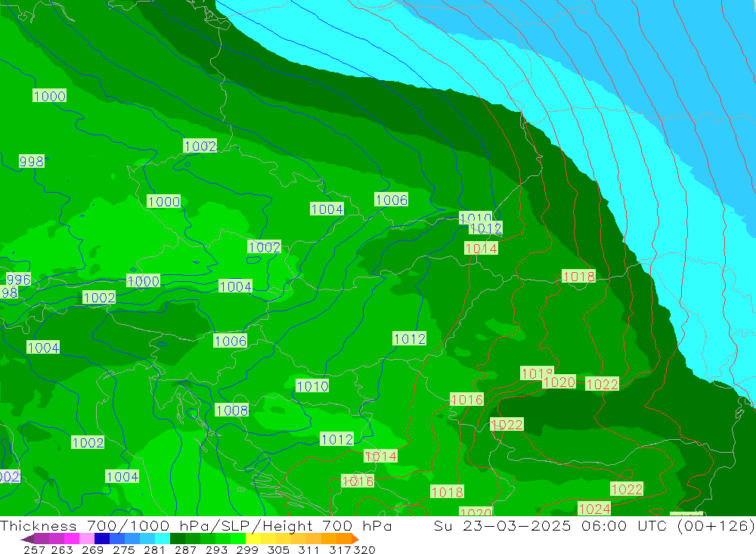The width and height of the screenshot is (756, 554).
Task: Click the forecast offset "(00+126)"
Action: pos(716,525)
